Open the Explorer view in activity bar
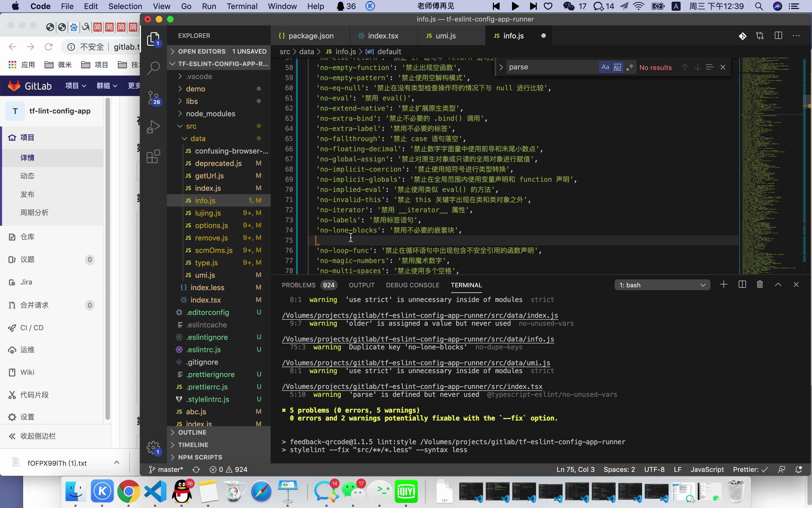812x508 pixels. [153, 39]
